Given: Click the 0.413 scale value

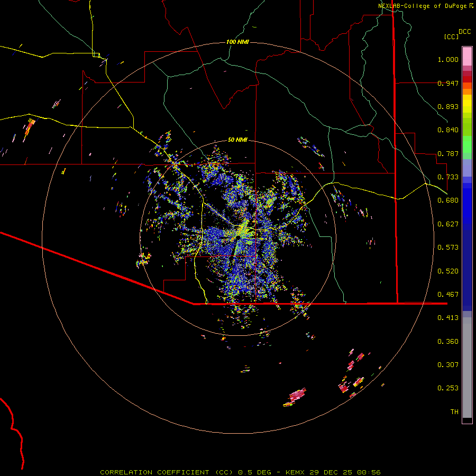Looking at the screenshot, I should pos(448,318).
